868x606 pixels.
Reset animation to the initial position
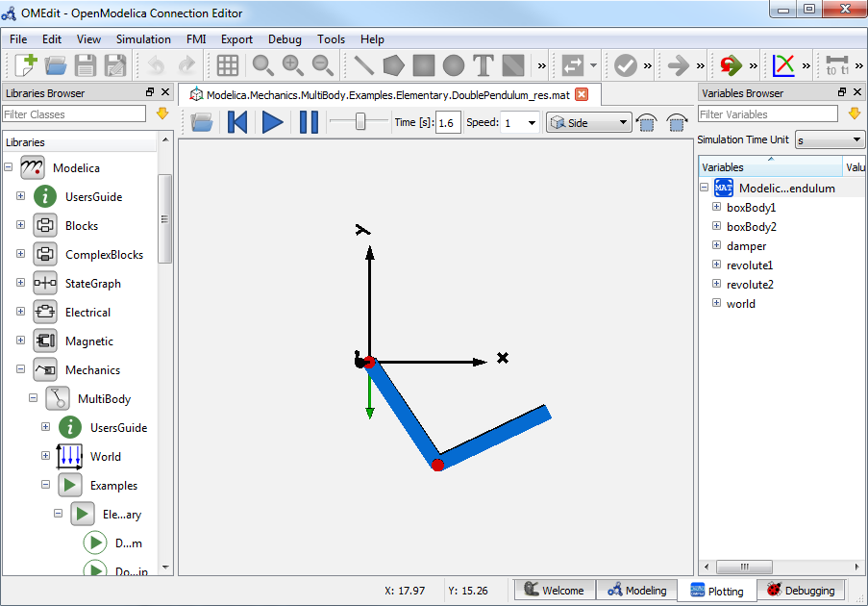(236, 122)
